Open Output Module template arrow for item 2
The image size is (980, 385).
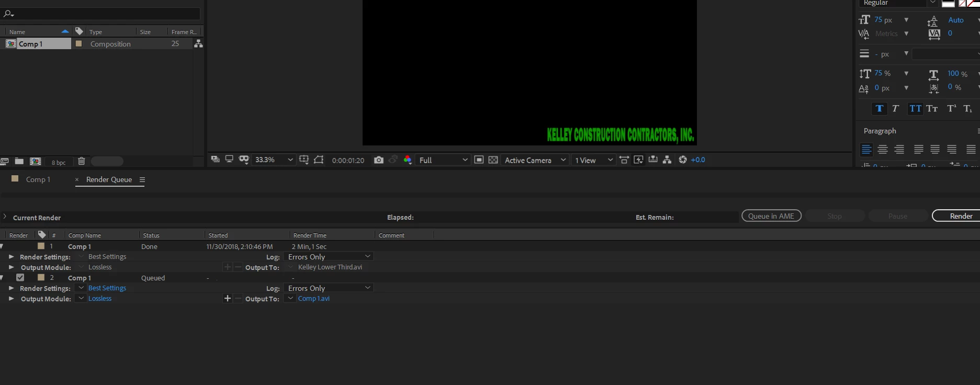coord(81,298)
